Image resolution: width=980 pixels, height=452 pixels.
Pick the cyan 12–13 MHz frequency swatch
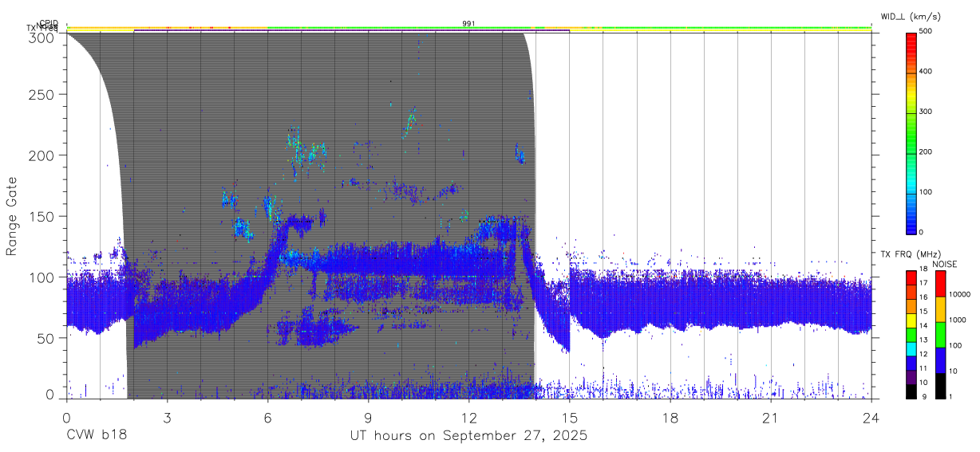click(911, 349)
